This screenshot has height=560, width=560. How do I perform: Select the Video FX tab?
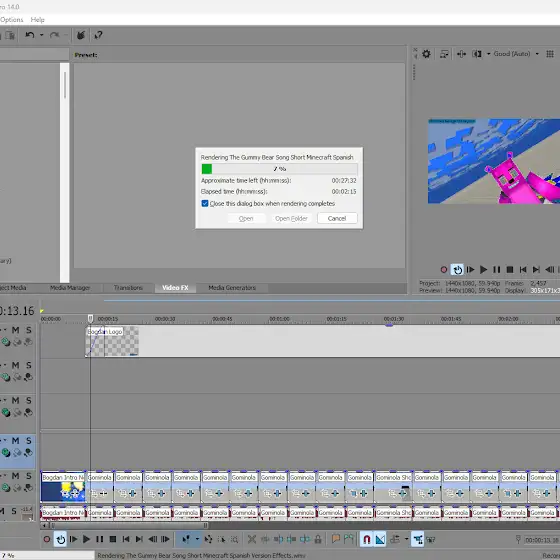click(x=175, y=288)
